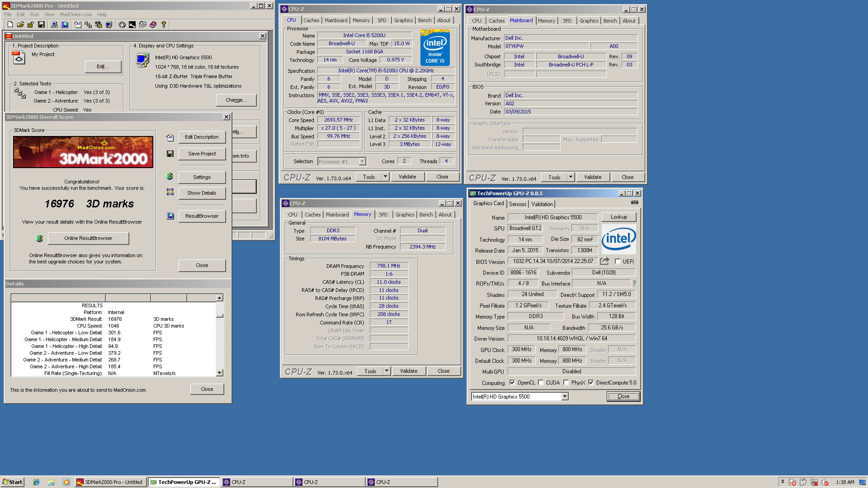Click the floppy disk Save icon in toolbar

42,24
